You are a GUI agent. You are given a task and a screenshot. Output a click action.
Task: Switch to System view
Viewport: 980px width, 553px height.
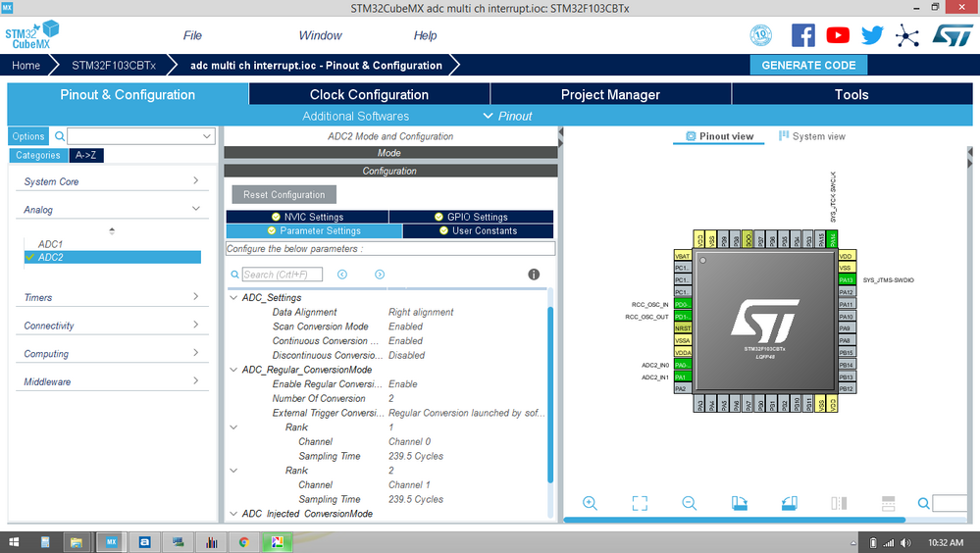(812, 136)
